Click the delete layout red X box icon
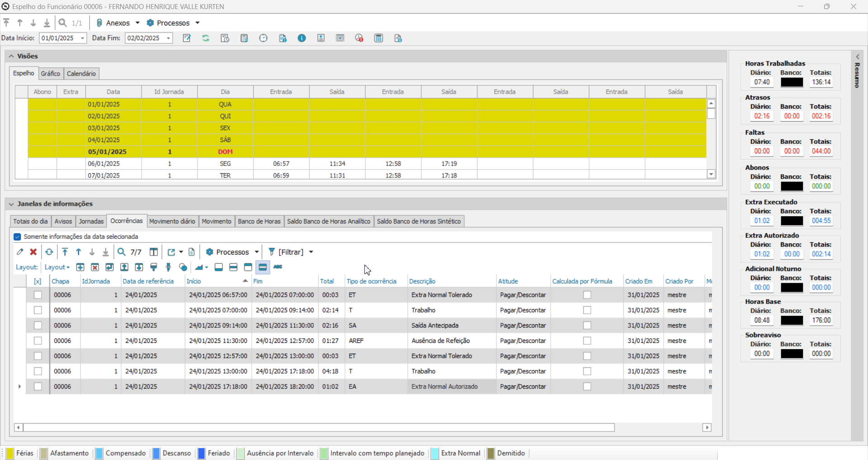The height and width of the screenshot is (460, 868). 95,267
